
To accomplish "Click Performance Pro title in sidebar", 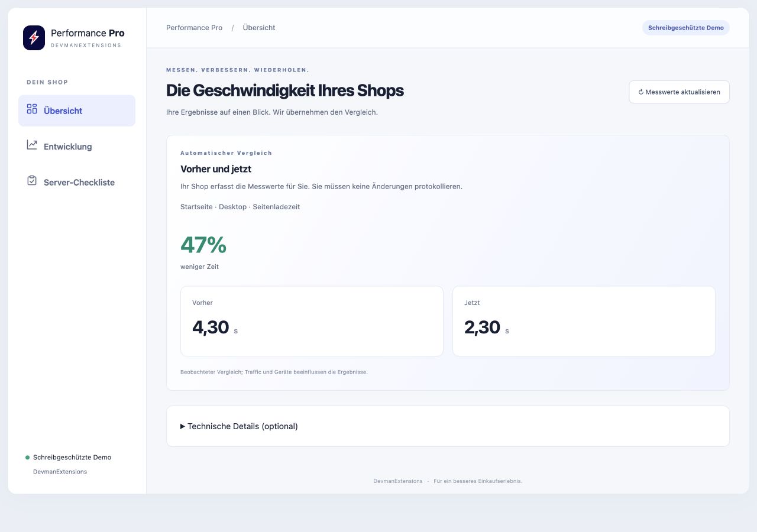I will point(88,33).
